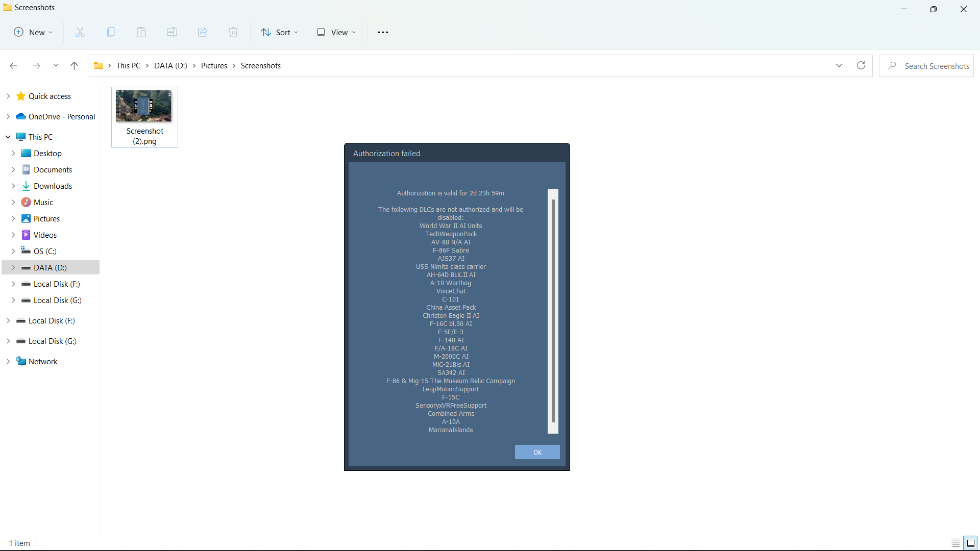Expand OneDrive - Personal tree node

point(8,116)
